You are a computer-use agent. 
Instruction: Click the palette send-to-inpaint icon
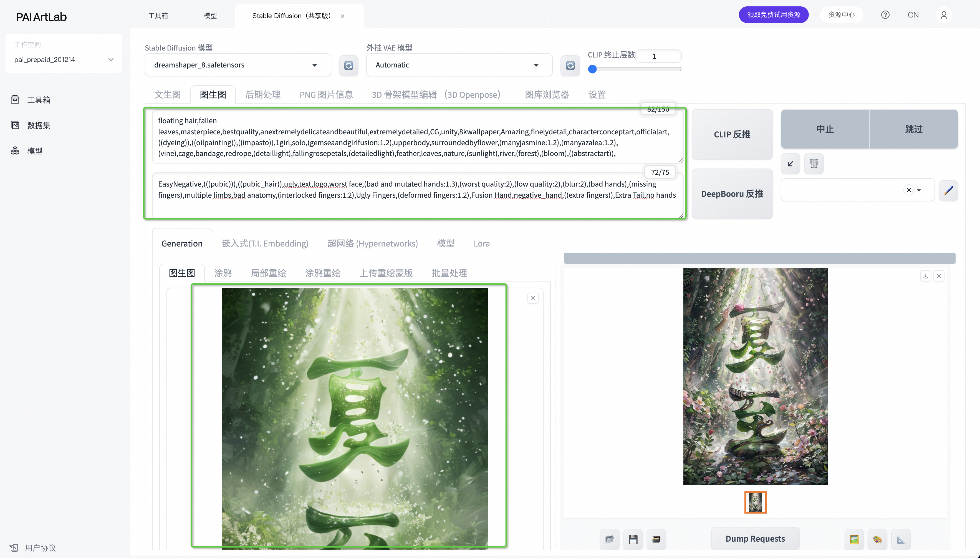[877, 539]
